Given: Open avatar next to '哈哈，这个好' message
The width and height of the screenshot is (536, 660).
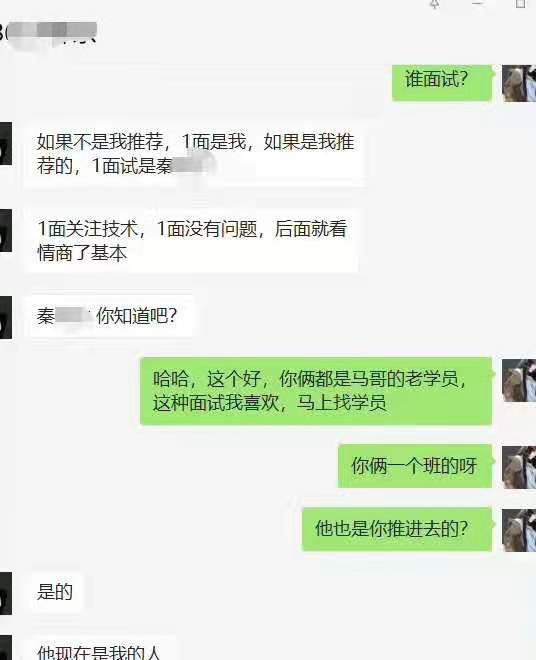Looking at the screenshot, I should (519, 380).
